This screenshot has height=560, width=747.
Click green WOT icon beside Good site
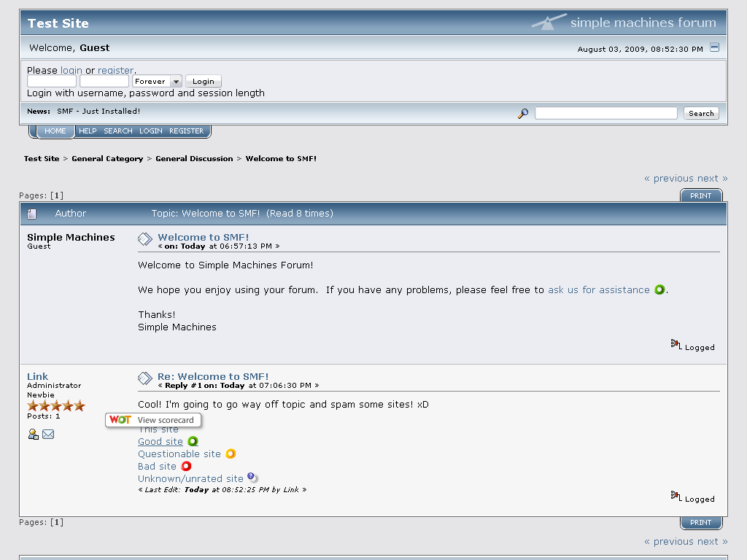coord(193,441)
